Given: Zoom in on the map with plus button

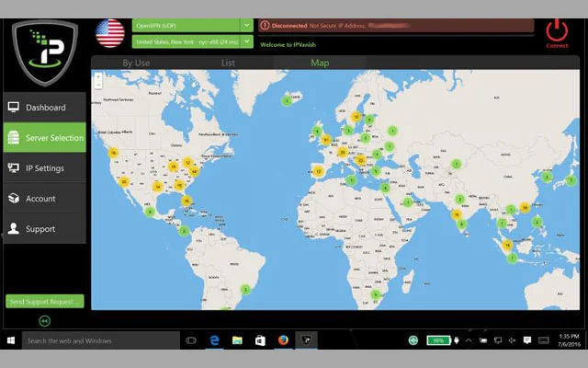Looking at the screenshot, I should point(98,76).
